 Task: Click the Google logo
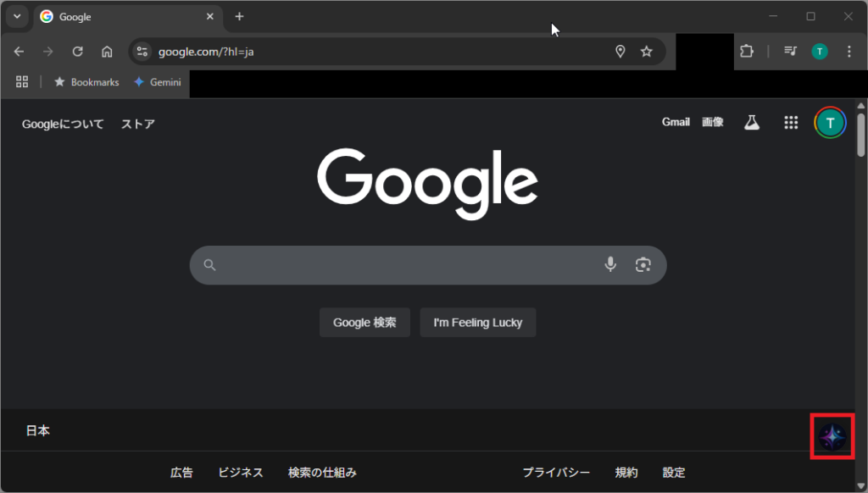427,184
